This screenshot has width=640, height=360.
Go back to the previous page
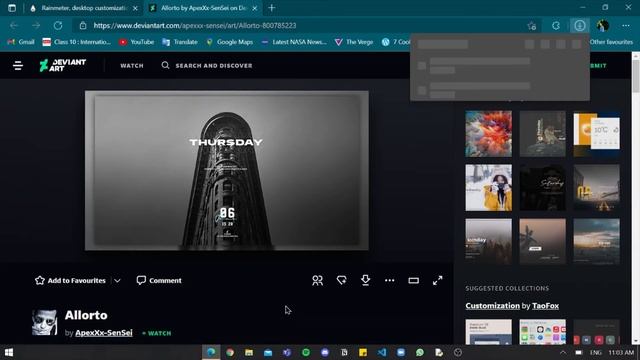(14, 25)
